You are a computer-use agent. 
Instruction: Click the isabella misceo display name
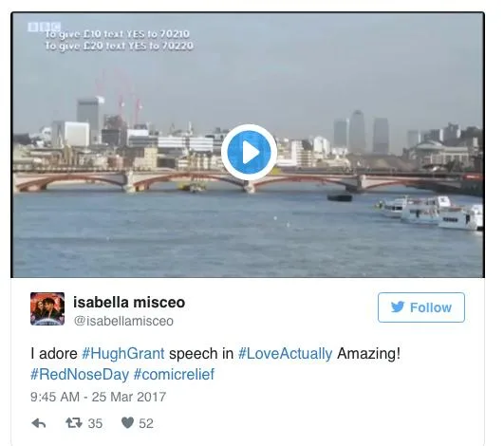click(129, 302)
